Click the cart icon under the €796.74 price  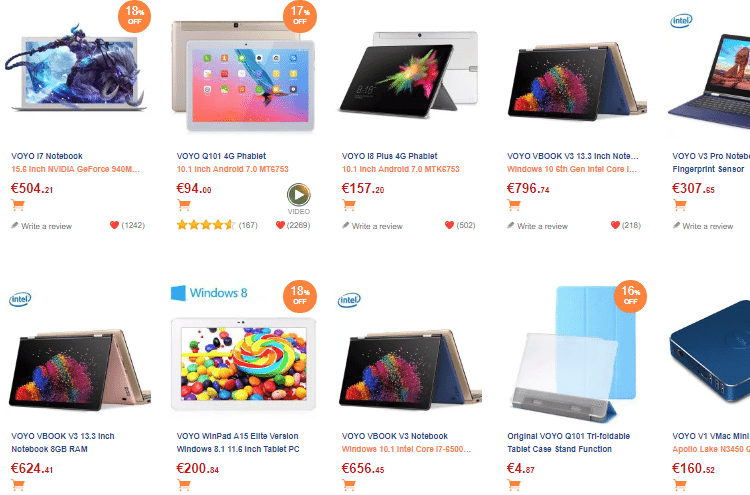point(514,206)
